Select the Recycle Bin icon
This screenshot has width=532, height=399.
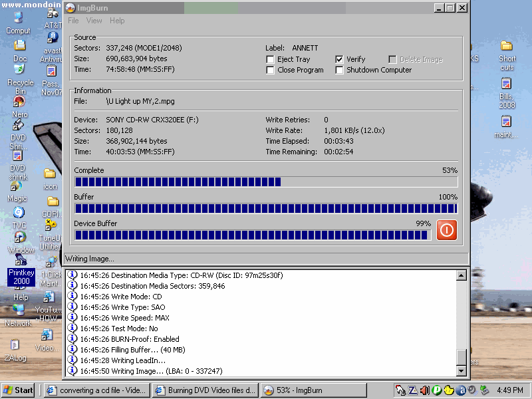click(x=20, y=79)
